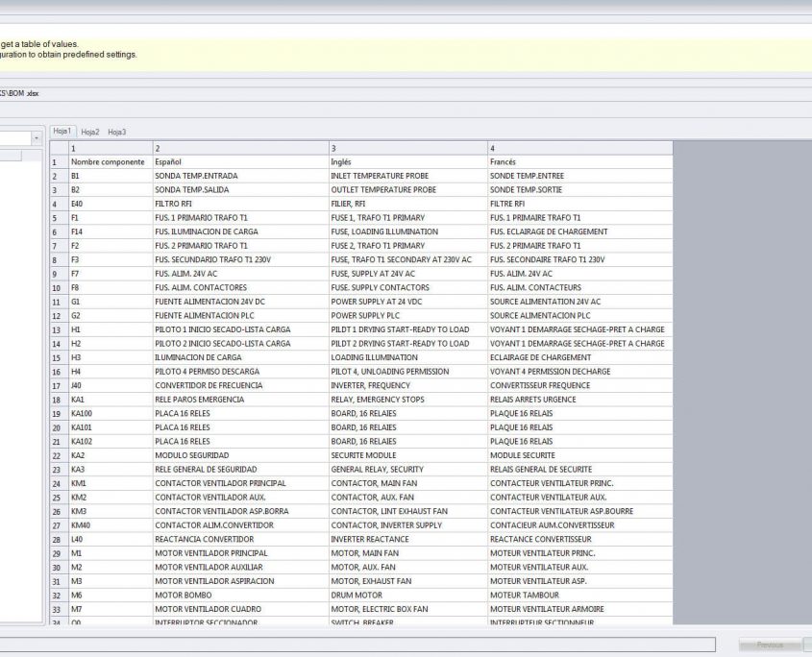Click the file path field ending BOM.xlsx
The image size is (812, 657).
(406, 94)
